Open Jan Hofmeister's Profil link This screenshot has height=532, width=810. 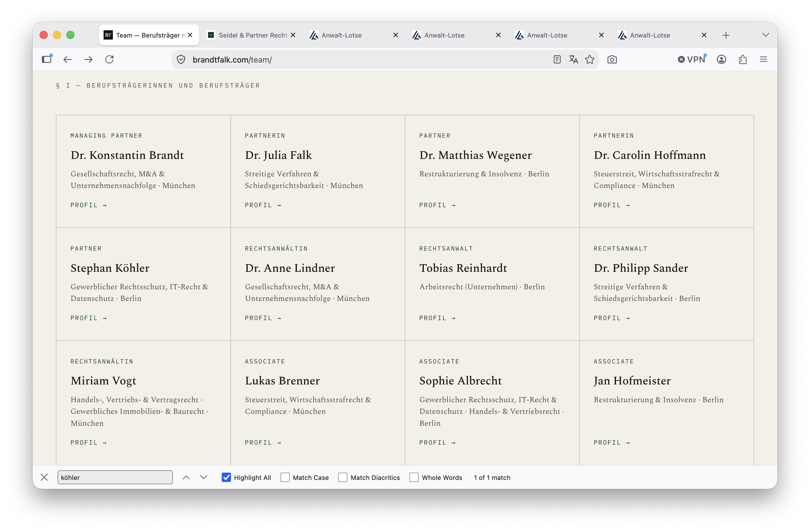coord(612,442)
